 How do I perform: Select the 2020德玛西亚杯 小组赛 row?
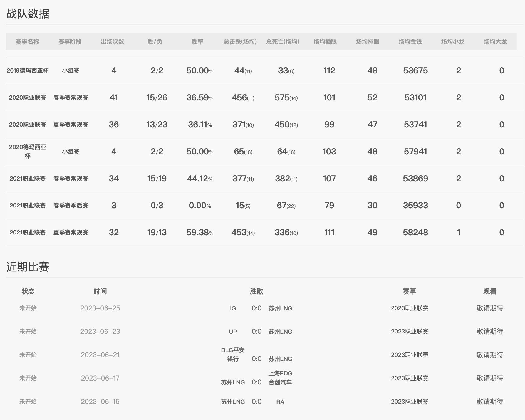coord(28,152)
